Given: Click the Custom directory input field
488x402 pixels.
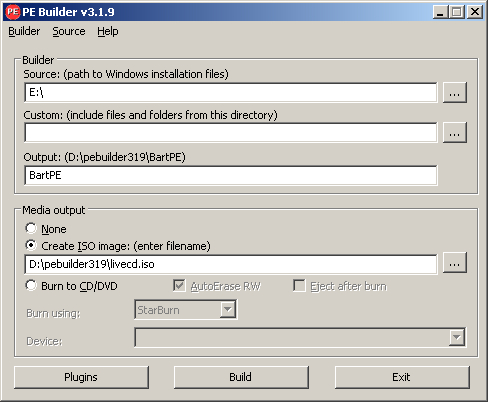Looking at the screenshot, I should (231, 132).
